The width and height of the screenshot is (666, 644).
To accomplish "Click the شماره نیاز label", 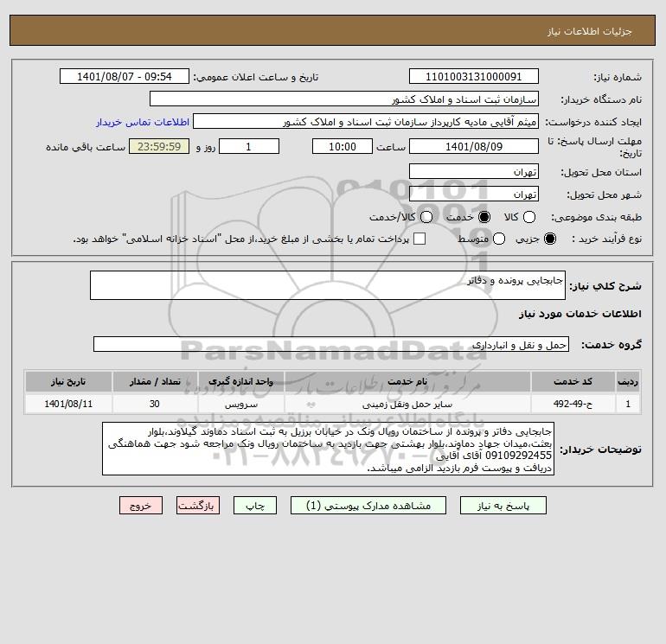I will 618,77.
